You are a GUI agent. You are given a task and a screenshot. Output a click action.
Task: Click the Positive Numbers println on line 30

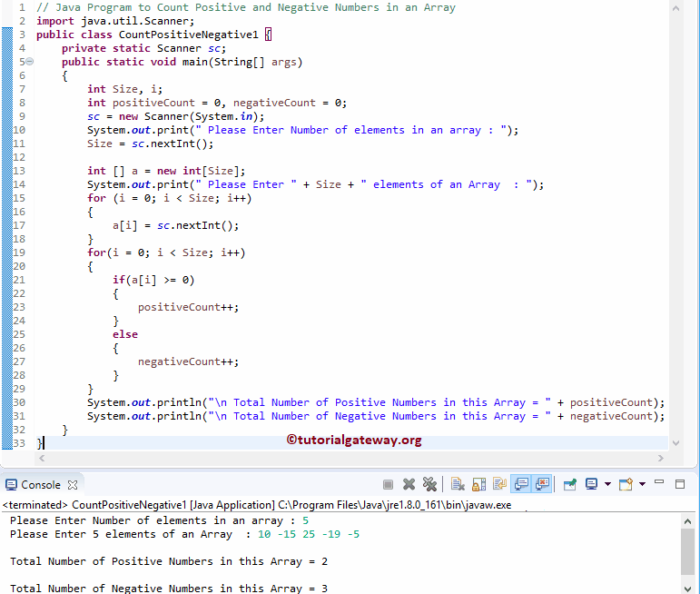pos(376,402)
